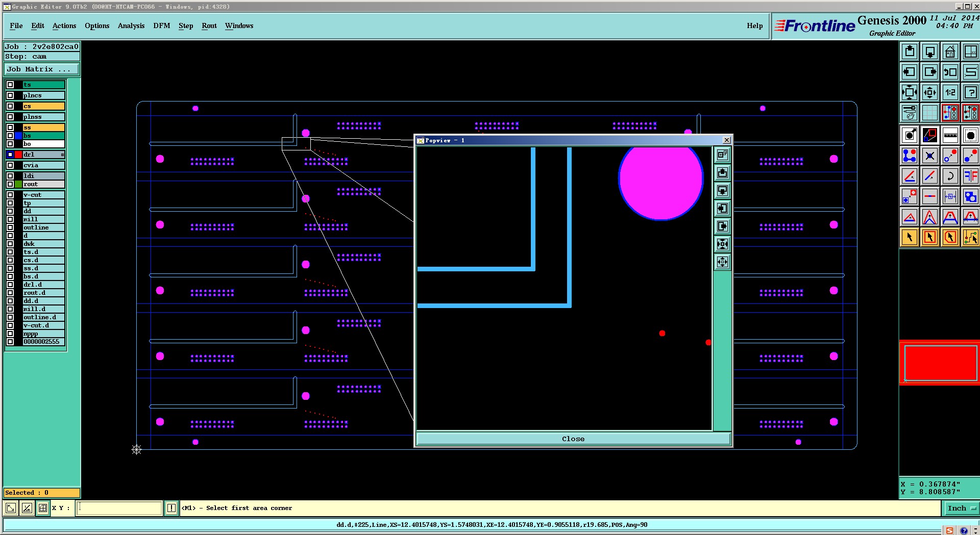Open the Edit menu
The height and width of the screenshot is (535, 980).
point(38,26)
